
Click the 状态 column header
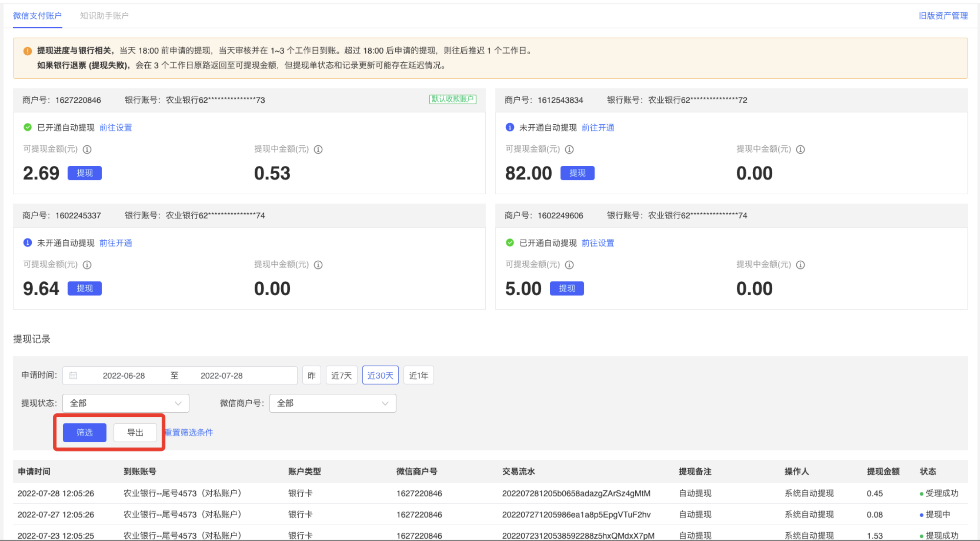click(928, 471)
